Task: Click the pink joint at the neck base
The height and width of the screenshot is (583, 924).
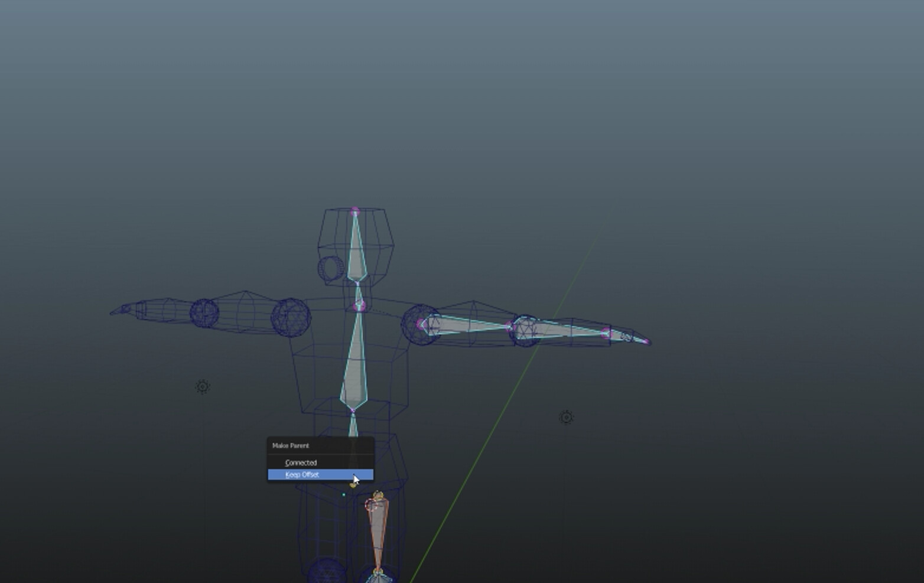Action: pos(359,306)
